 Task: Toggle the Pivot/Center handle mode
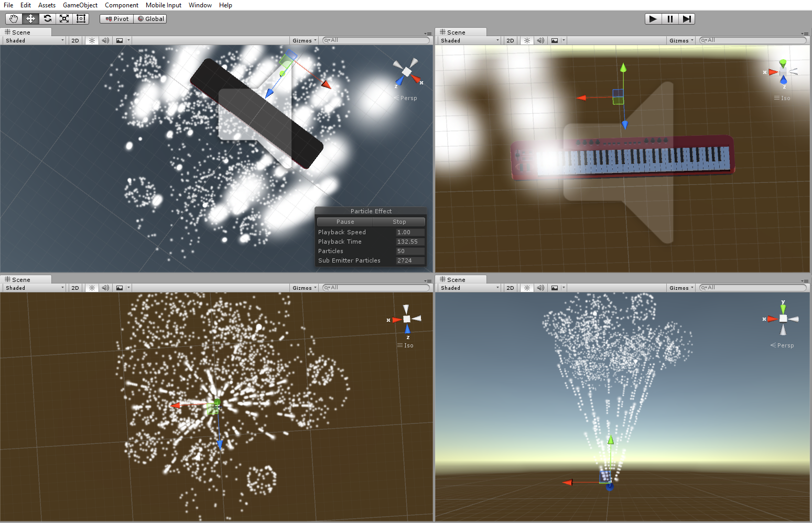(x=117, y=19)
